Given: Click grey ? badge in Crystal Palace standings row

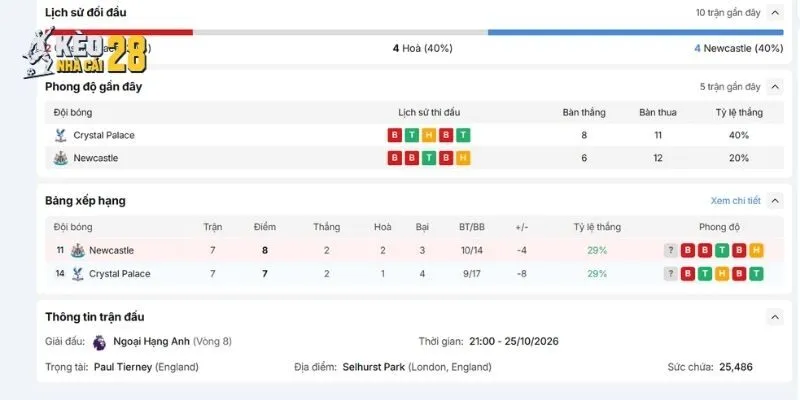Looking at the screenshot, I should (670, 274).
